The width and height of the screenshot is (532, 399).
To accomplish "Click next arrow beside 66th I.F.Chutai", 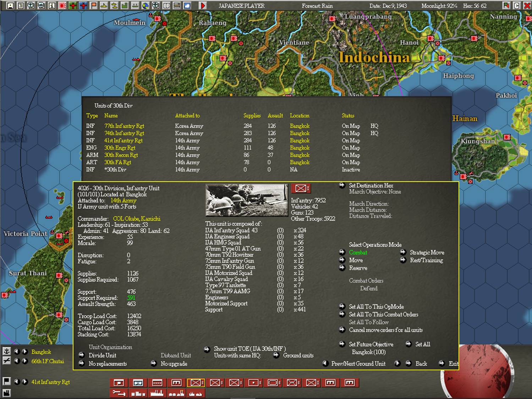I will point(24,361).
